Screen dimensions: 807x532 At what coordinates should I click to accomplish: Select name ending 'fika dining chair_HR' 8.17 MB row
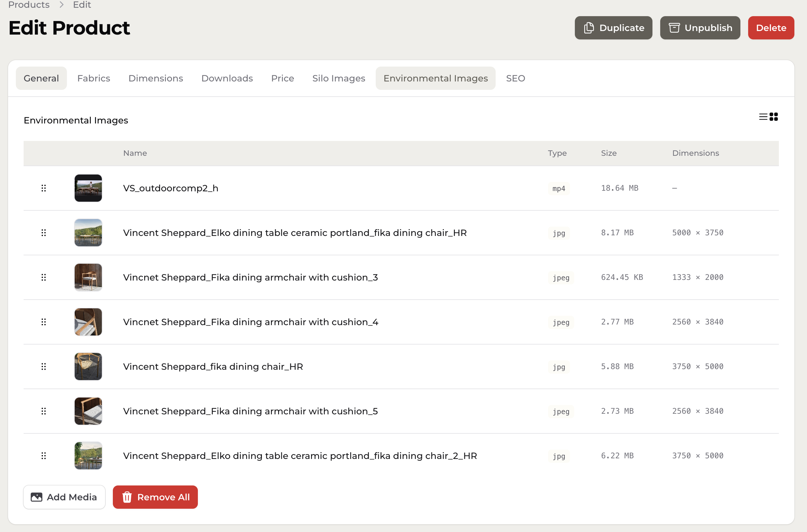pos(295,233)
